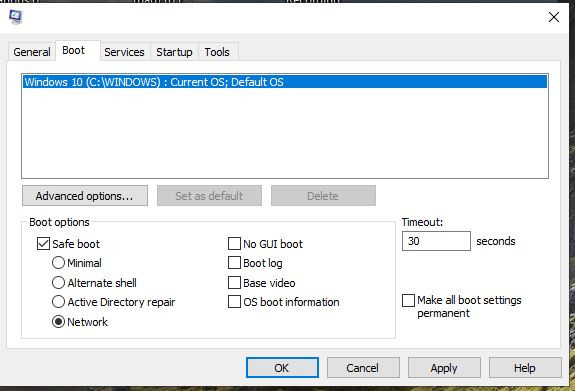
Task: Click the Cancel button
Action: pyautogui.click(x=363, y=368)
